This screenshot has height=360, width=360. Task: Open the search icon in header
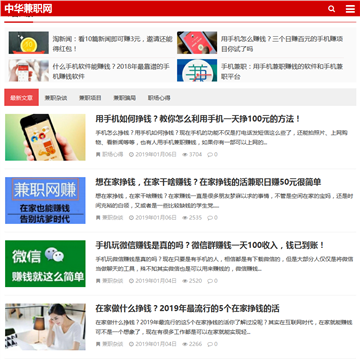click(x=331, y=9)
